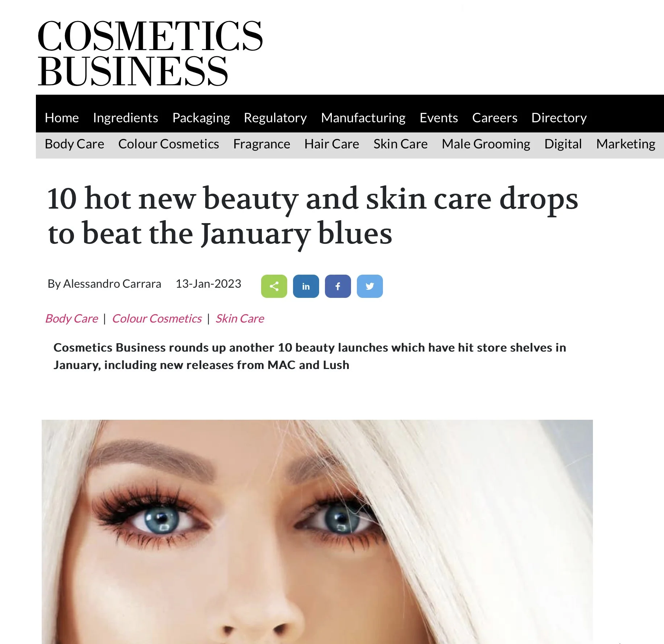Click the article hero image

(317, 532)
